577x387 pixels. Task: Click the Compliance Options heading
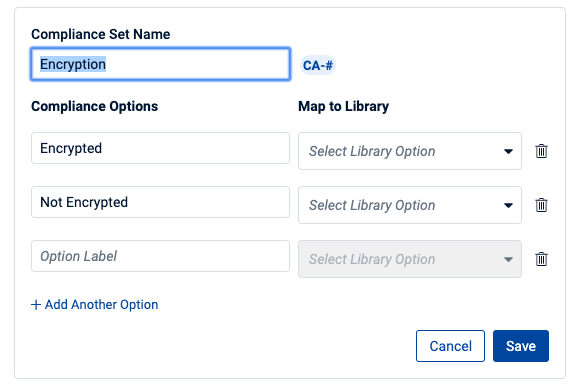click(x=95, y=106)
